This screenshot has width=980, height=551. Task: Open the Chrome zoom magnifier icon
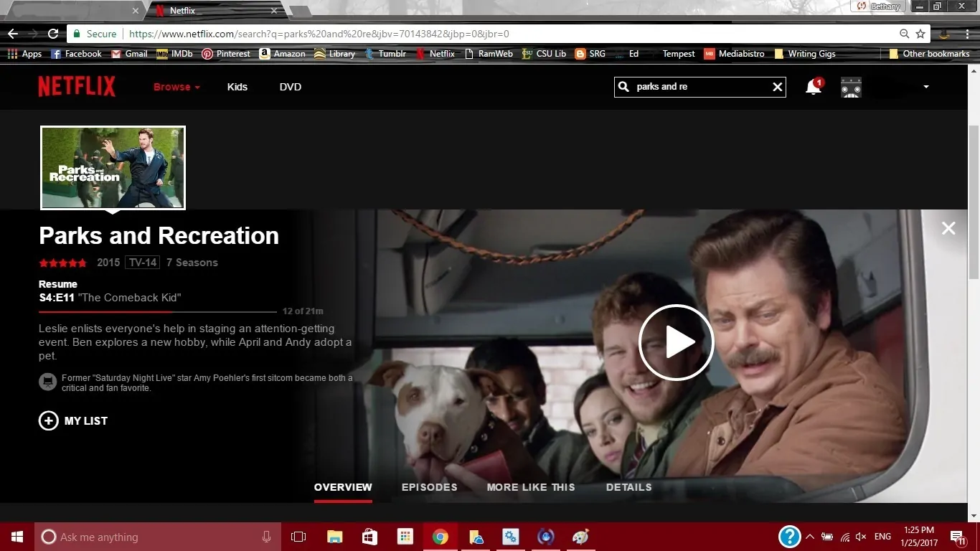click(x=905, y=34)
